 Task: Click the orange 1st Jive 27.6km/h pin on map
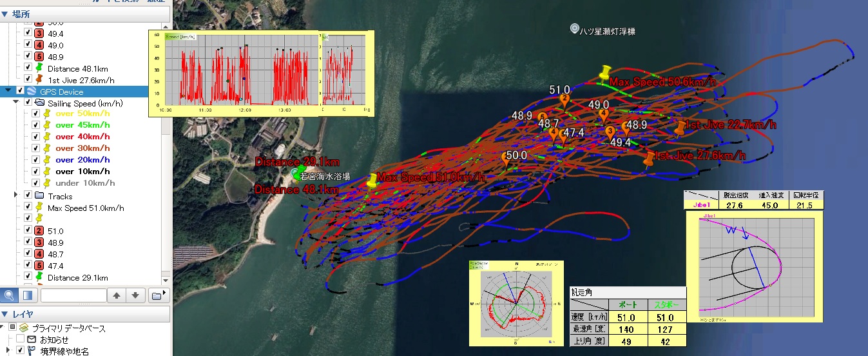coord(649,159)
